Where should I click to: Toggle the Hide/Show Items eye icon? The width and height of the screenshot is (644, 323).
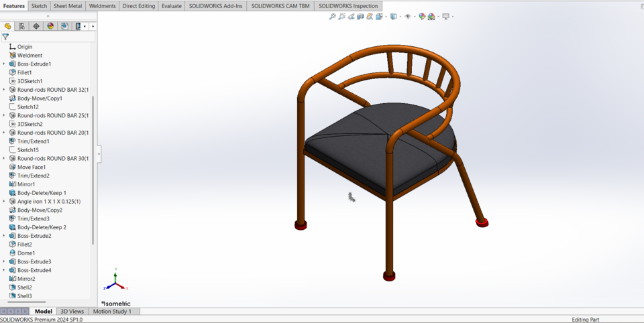coord(407,16)
